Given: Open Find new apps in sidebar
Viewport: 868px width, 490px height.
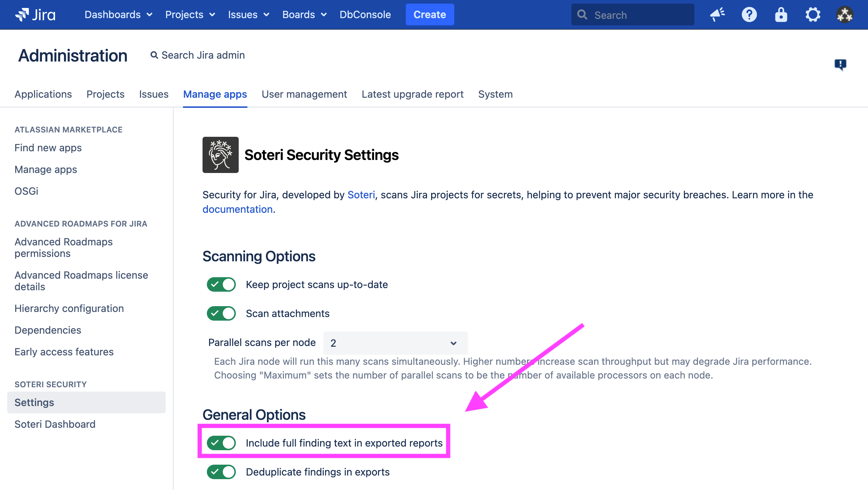Looking at the screenshot, I should point(48,148).
